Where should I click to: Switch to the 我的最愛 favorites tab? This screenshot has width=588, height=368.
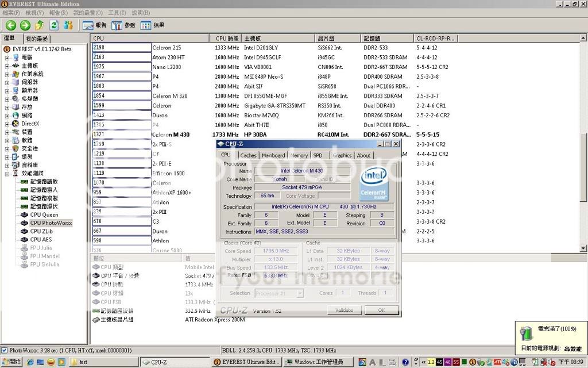(37, 39)
